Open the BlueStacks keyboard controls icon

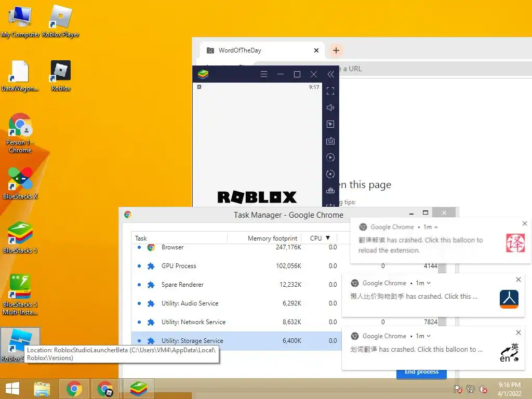pos(330,141)
